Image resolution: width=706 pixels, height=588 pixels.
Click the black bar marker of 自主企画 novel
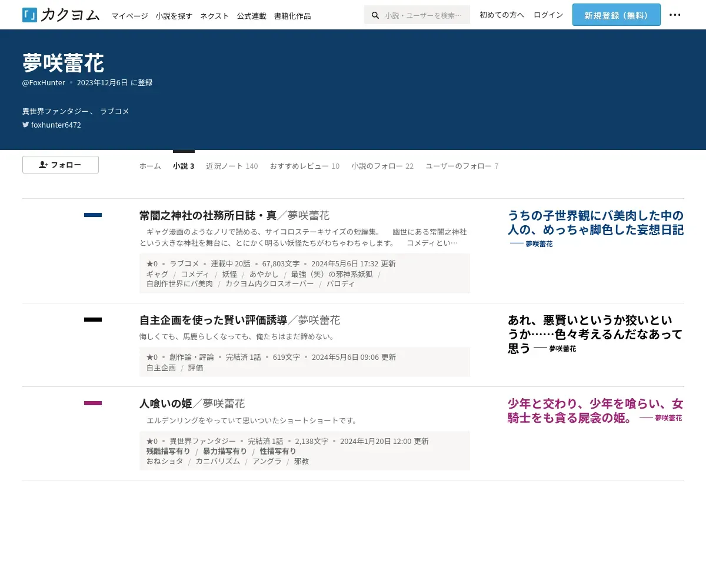(93, 320)
